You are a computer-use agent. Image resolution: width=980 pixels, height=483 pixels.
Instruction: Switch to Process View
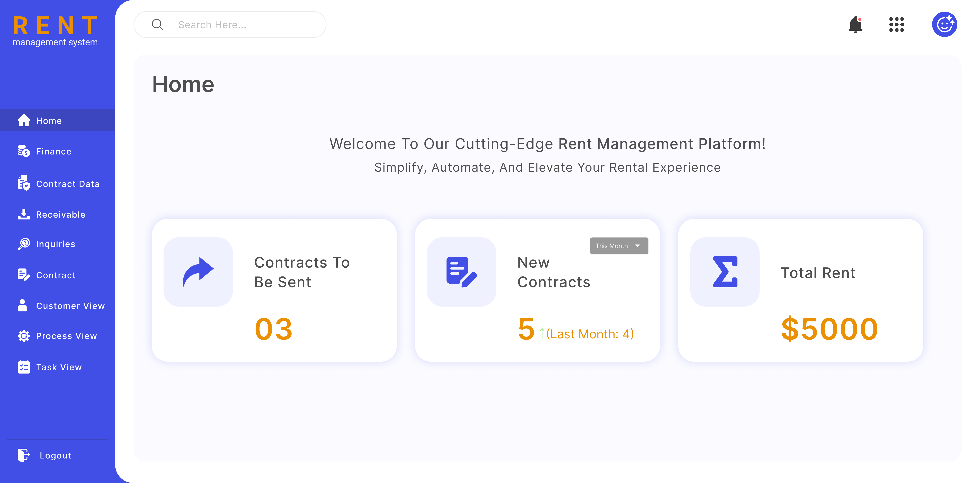click(66, 336)
